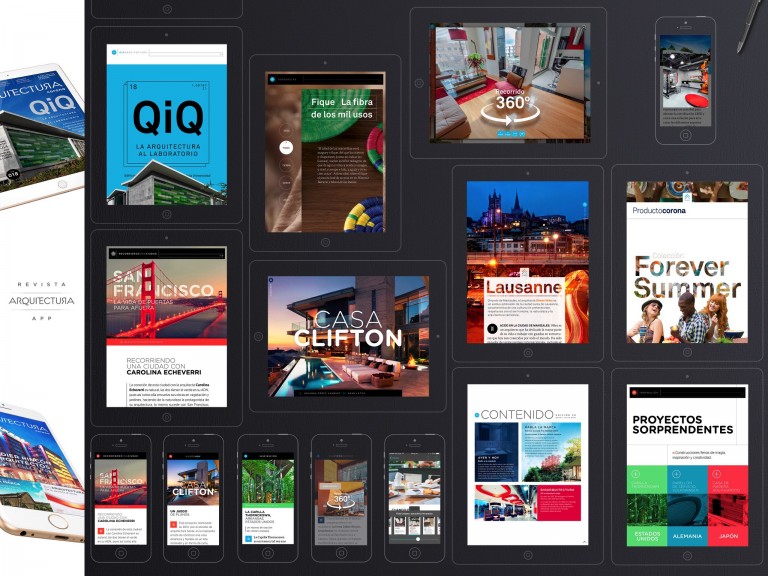Image resolution: width=768 pixels, height=576 pixels.
Task: Open the red text block on the Contenido page
Action: click(559, 503)
